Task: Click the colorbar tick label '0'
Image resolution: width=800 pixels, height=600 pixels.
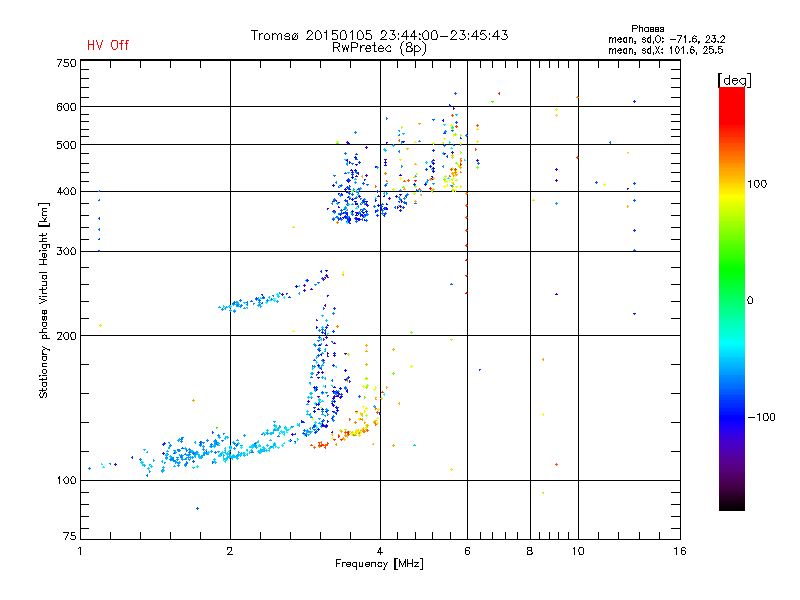Action: [749, 301]
